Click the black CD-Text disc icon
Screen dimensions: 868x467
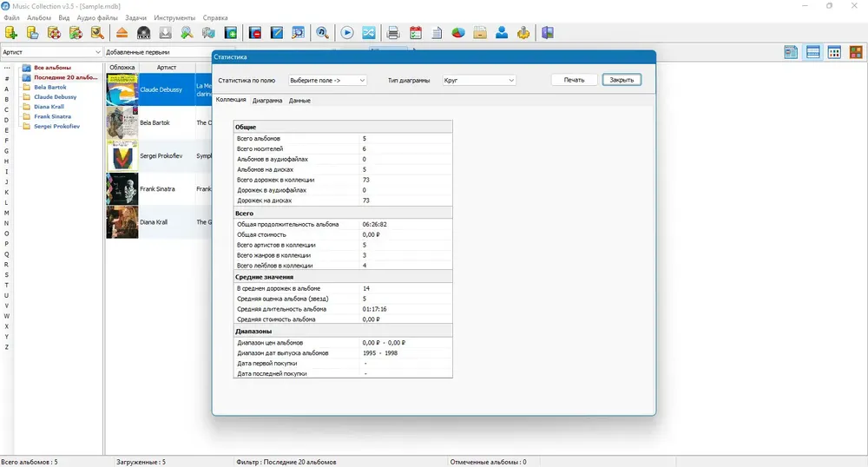coord(143,33)
